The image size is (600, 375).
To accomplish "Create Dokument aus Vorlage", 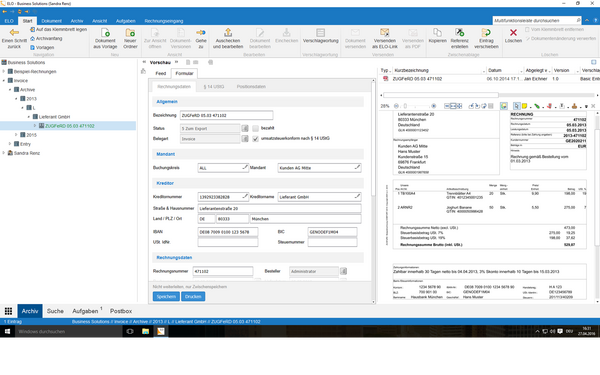I will pyautogui.click(x=105, y=38).
